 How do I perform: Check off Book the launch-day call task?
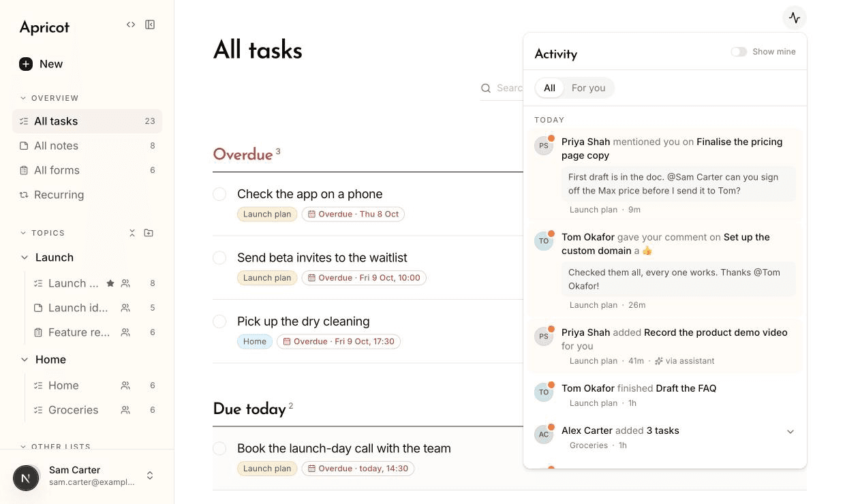pyautogui.click(x=219, y=448)
